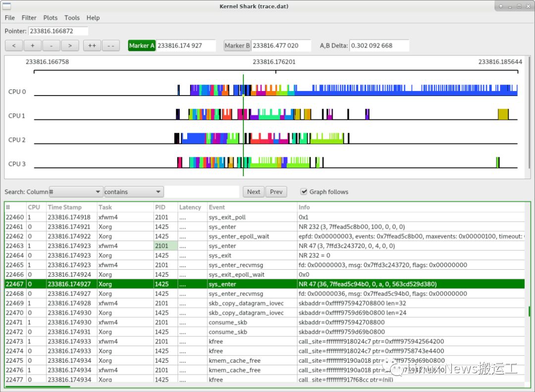The image size is (535, 392).
Task: Select event row 22461 sys_enter
Action: coord(265,227)
